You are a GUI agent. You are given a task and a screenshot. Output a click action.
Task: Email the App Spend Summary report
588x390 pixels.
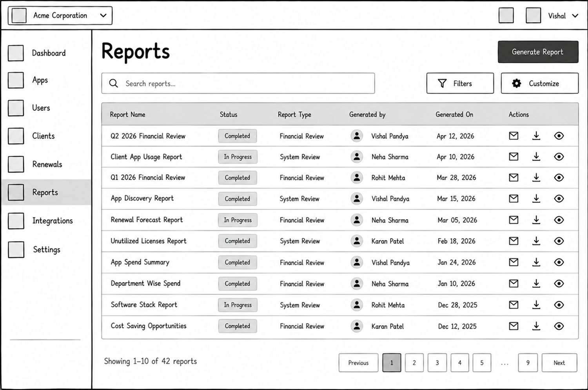tap(514, 262)
